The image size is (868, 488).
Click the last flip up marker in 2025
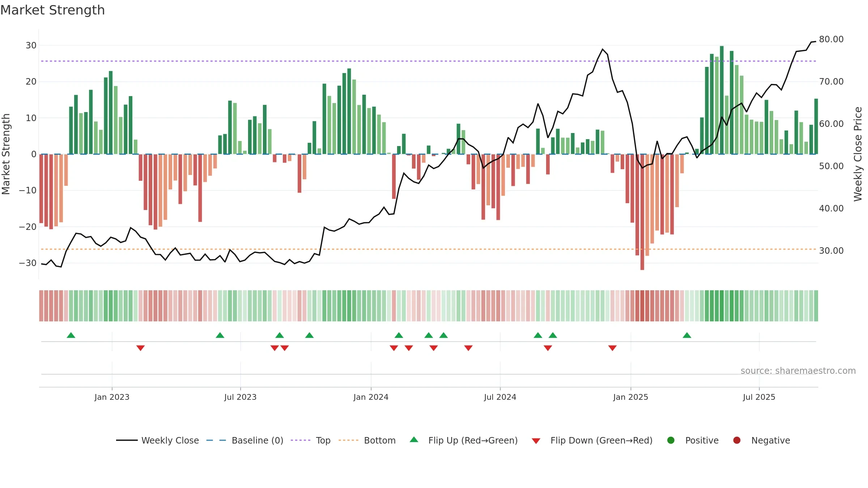click(x=687, y=335)
